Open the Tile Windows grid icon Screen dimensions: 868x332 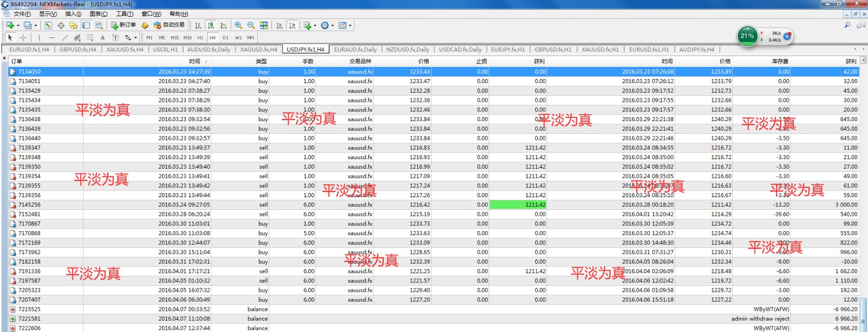pos(264,25)
